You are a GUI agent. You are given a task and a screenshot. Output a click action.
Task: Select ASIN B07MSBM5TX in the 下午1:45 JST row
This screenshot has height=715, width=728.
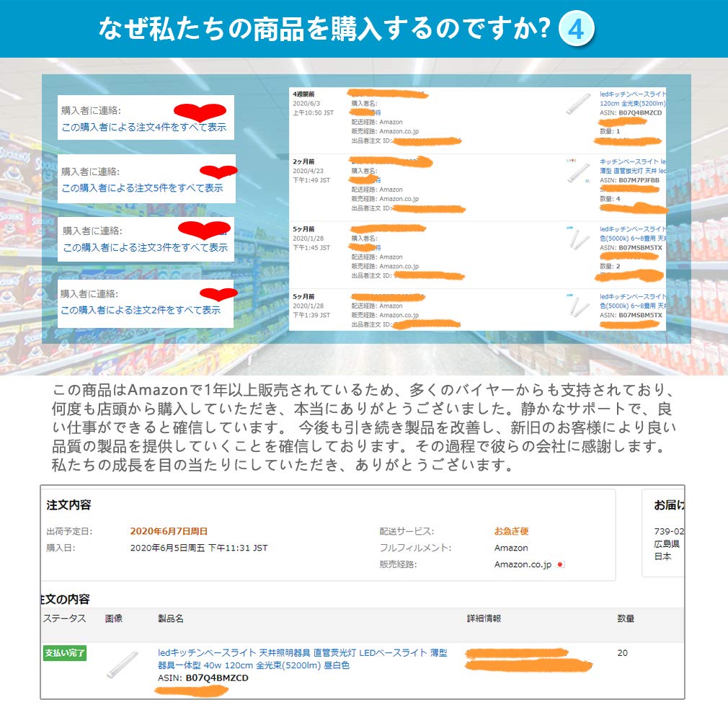(640, 247)
